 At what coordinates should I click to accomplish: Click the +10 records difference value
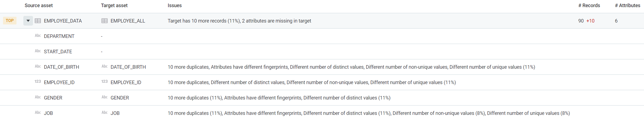click(x=590, y=21)
